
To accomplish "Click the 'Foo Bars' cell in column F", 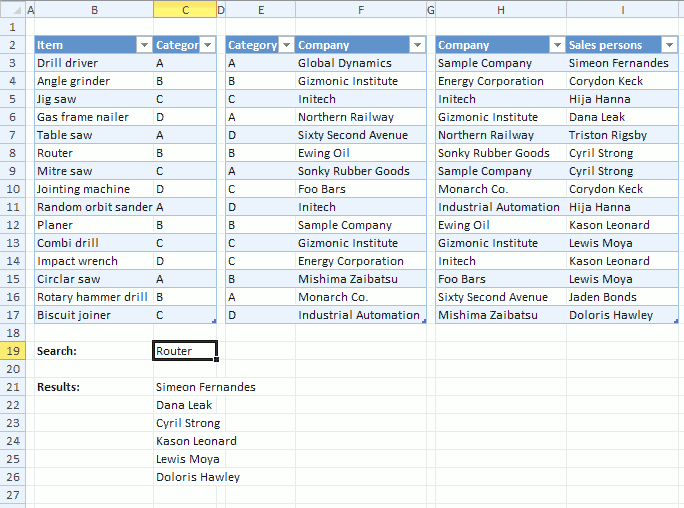I will tap(361, 189).
